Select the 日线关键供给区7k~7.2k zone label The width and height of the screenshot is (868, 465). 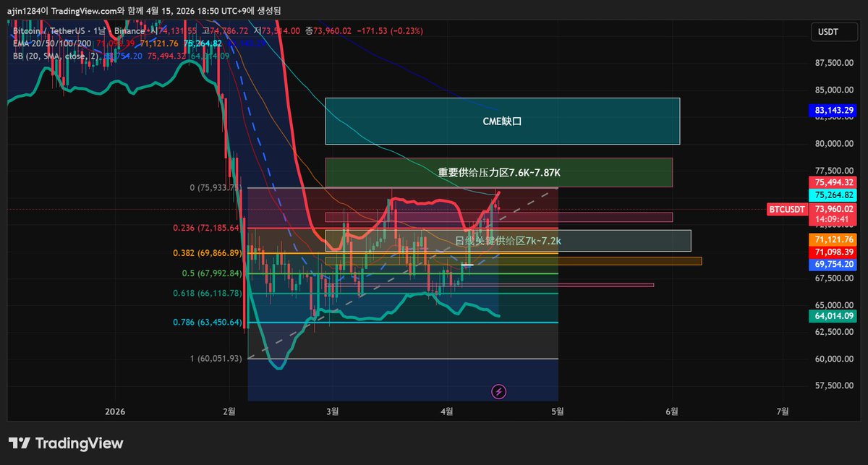click(508, 240)
